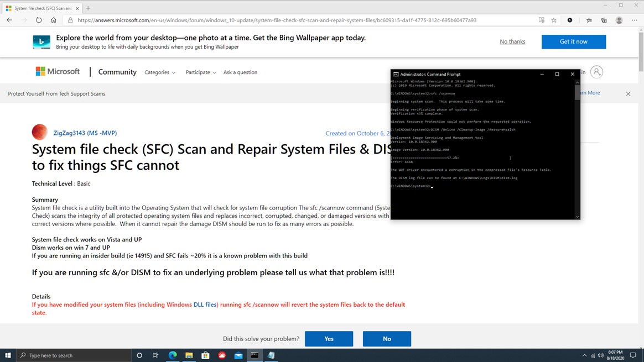Screen dimensions: 644x362
Task: Open a new browser tab
Action: pyautogui.click(x=88, y=8)
